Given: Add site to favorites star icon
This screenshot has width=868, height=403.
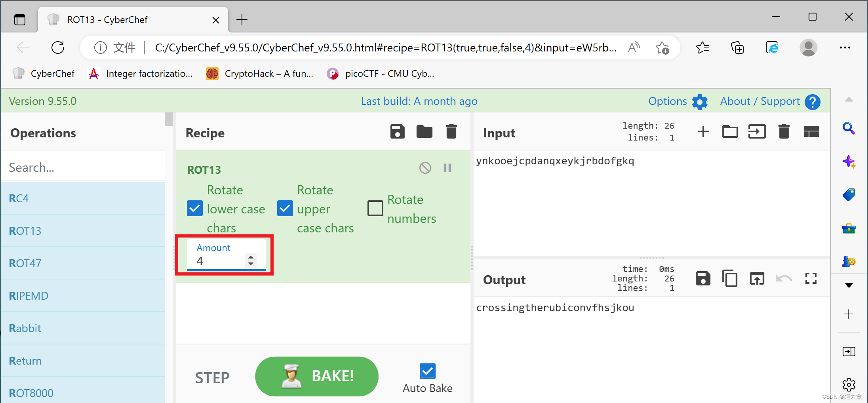Looking at the screenshot, I should [x=662, y=48].
